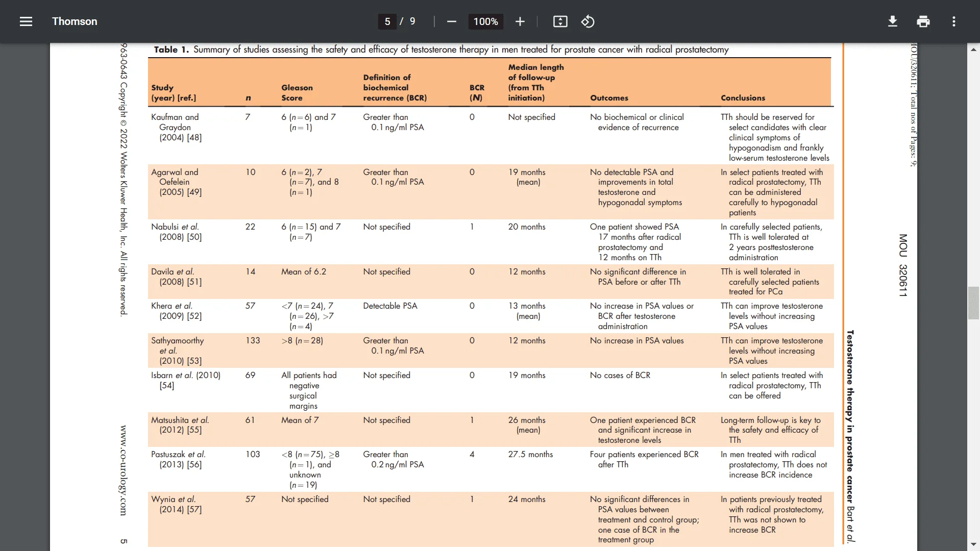Click the vertical scrollbar thumb
Screen dimensions: 980x551
[973, 303]
